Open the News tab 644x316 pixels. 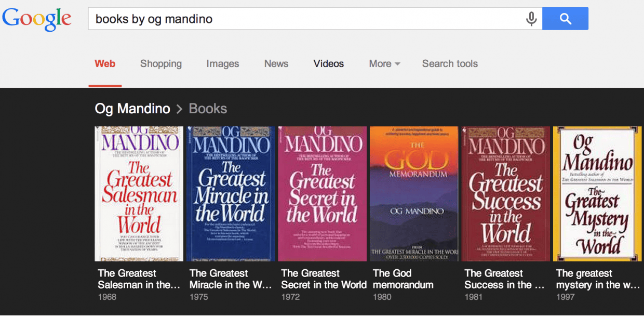click(x=276, y=64)
